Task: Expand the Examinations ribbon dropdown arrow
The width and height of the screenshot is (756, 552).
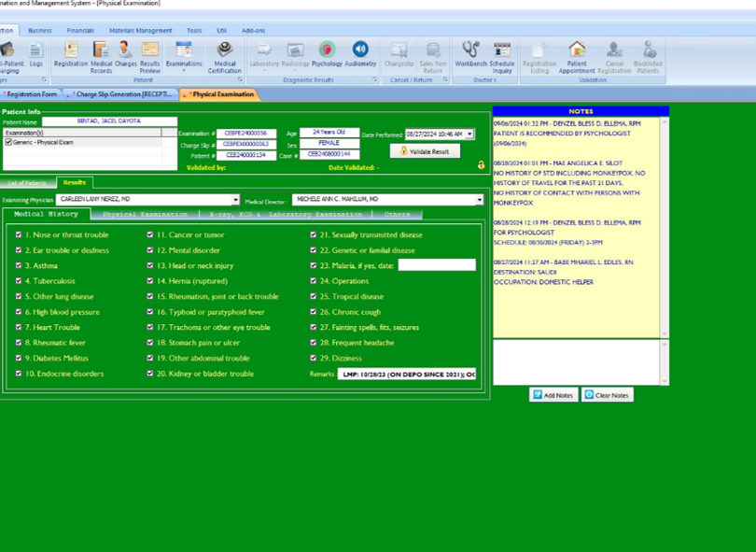Action: [x=184, y=71]
